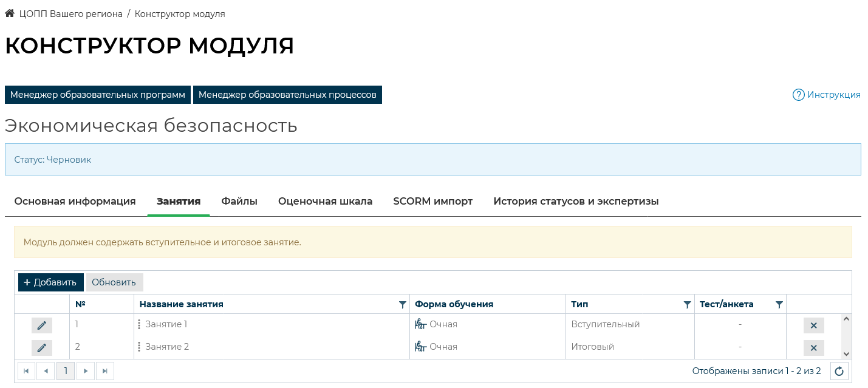Screen dimensions: 868x388
Task: Click the refresh icon in the pager footer
Action: [x=839, y=371]
